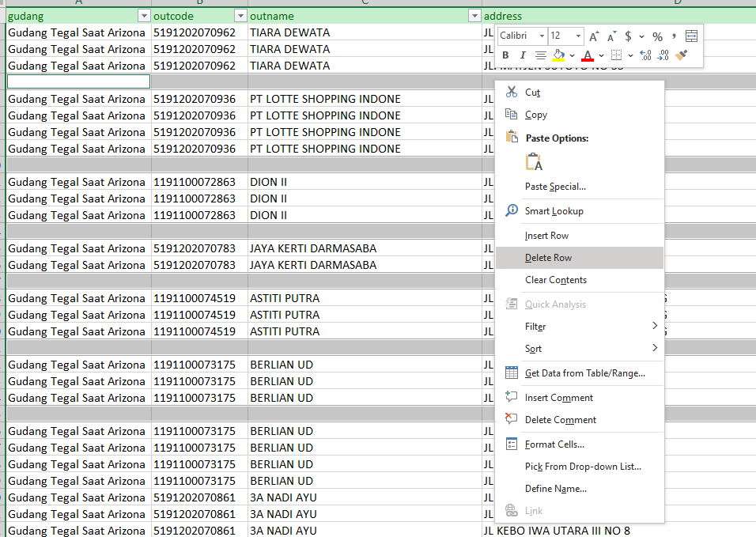Apply red font color
This screenshot has width=756, height=537.
click(588, 55)
